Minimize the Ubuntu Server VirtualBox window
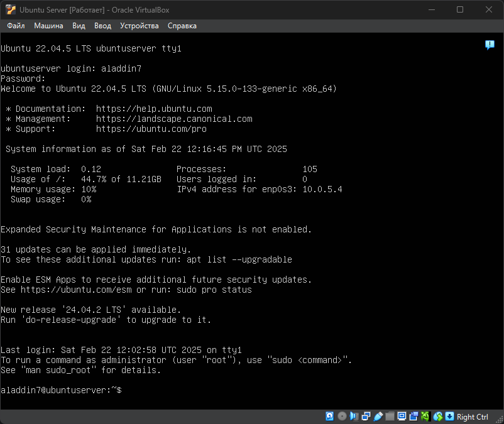 (432, 9)
